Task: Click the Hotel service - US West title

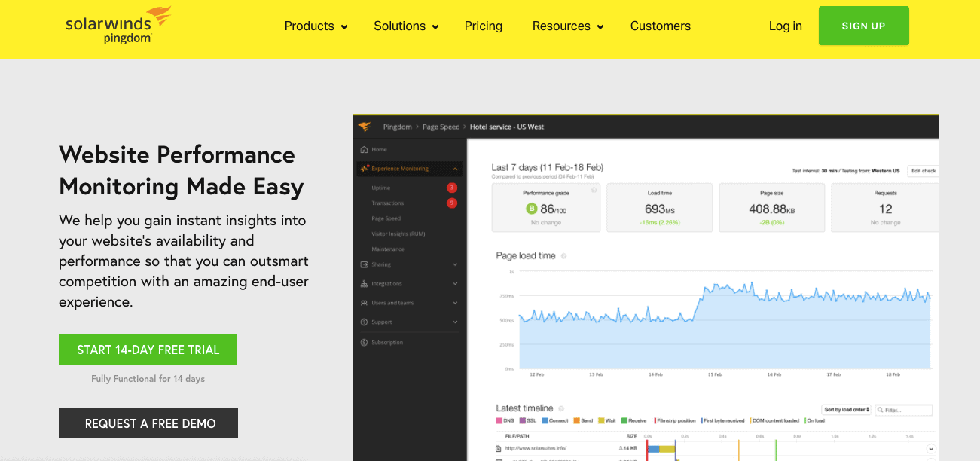Action: 507,127
